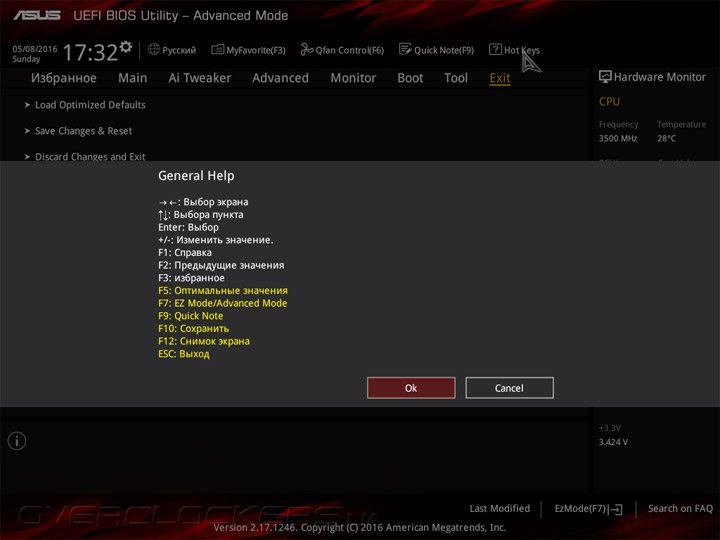Click the Quick Note pencil icon
Image resolution: width=720 pixels, height=540 pixels.
coord(405,49)
